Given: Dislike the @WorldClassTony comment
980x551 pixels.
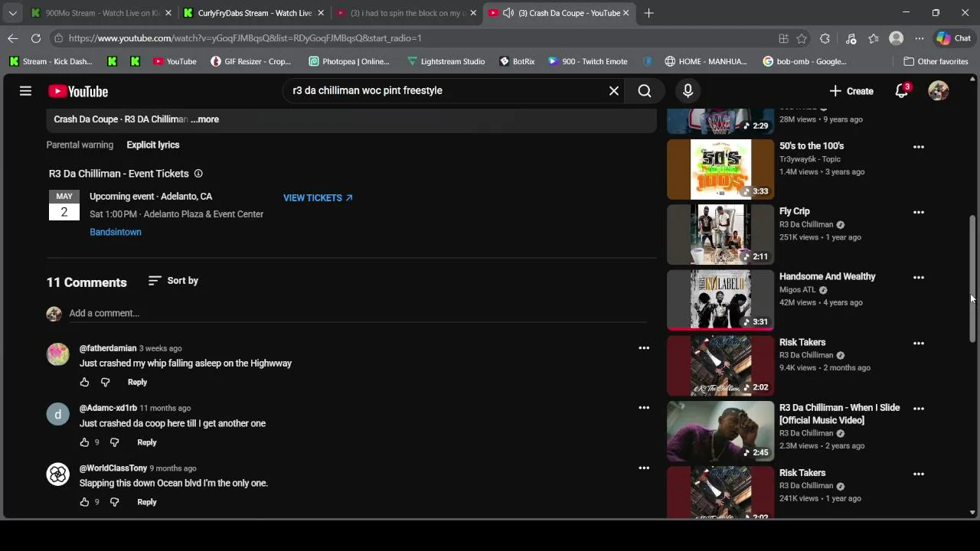Looking at the screenshot, I should pos(114,502).
